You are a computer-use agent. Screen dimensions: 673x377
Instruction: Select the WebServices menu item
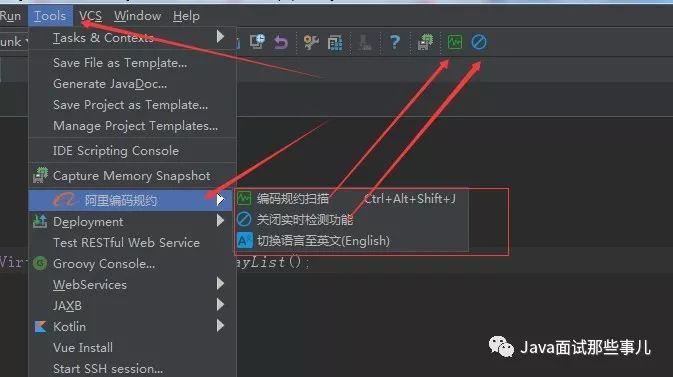132,285
